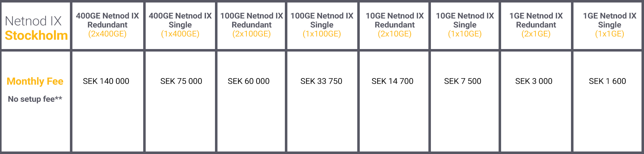Viewport: 644px width, 154px height.
Task: Click the 100GE Netnod IX Redundant header
Action: [251, 25]
